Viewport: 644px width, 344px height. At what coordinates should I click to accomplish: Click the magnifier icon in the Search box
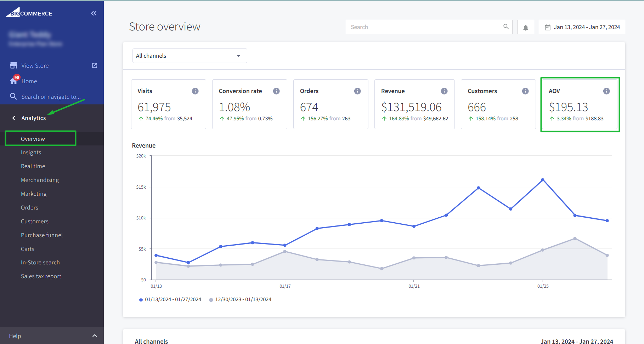pos(506,27)
